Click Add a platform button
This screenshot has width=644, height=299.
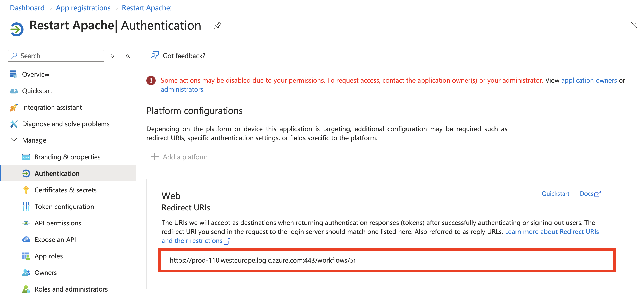[179, 157]
